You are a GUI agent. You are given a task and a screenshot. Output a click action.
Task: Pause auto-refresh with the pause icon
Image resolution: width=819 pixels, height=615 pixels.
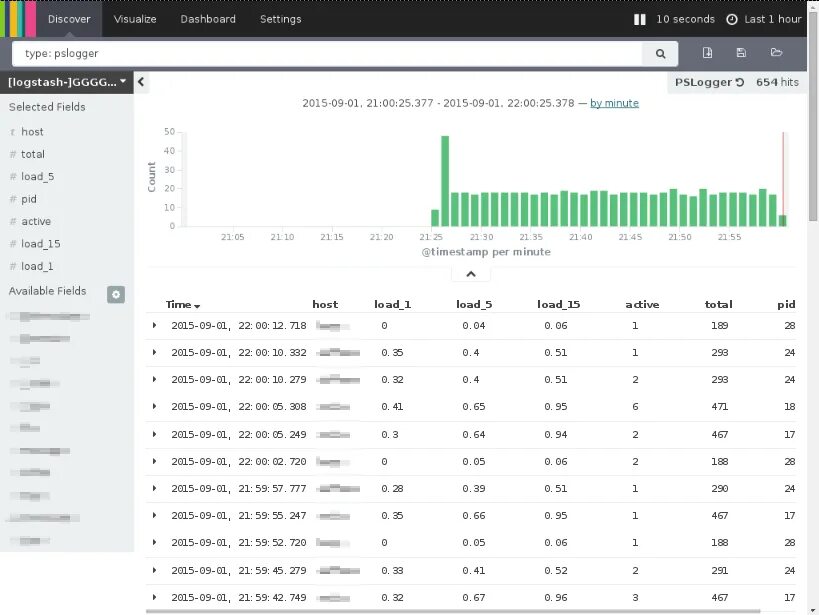tap(639, 19)
